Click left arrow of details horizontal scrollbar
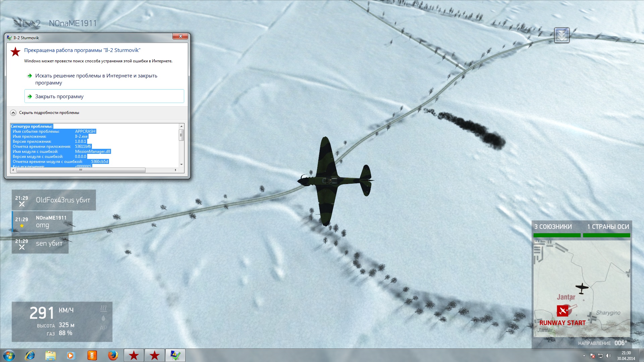The image size is (644, 362). point(13,170)
